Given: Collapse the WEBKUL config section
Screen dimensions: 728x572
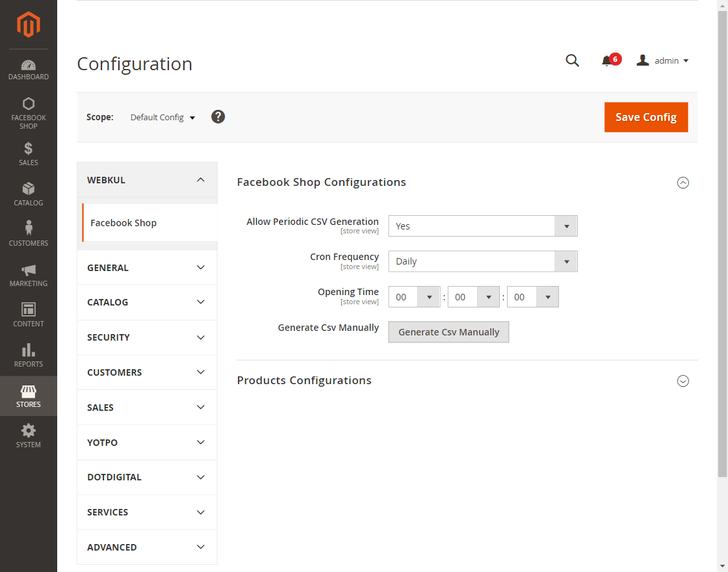Looking at the screenshot, I should coord(147,179).
